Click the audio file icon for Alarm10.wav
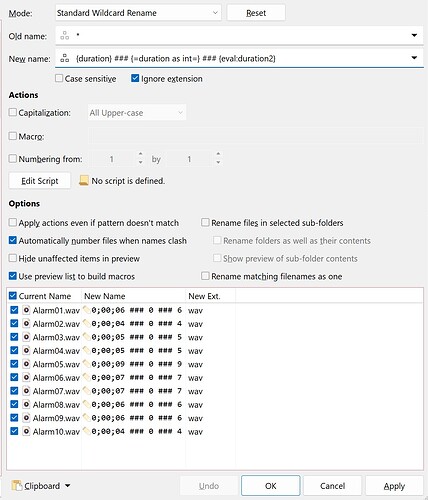This screenshot has height=500, width=428. [x=26, y=431]
